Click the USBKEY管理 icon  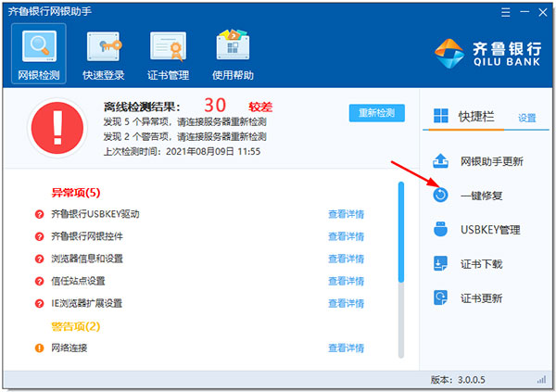tap(440, 229)
